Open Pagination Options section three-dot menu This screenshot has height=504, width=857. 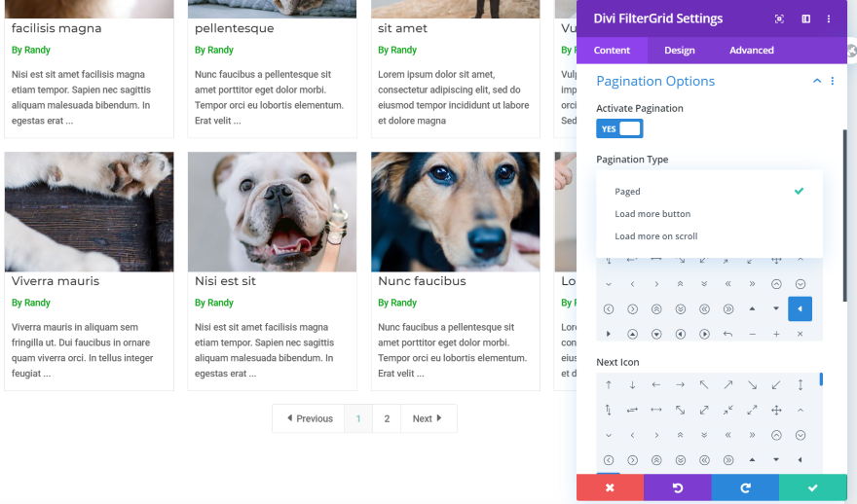pos(833,81)
